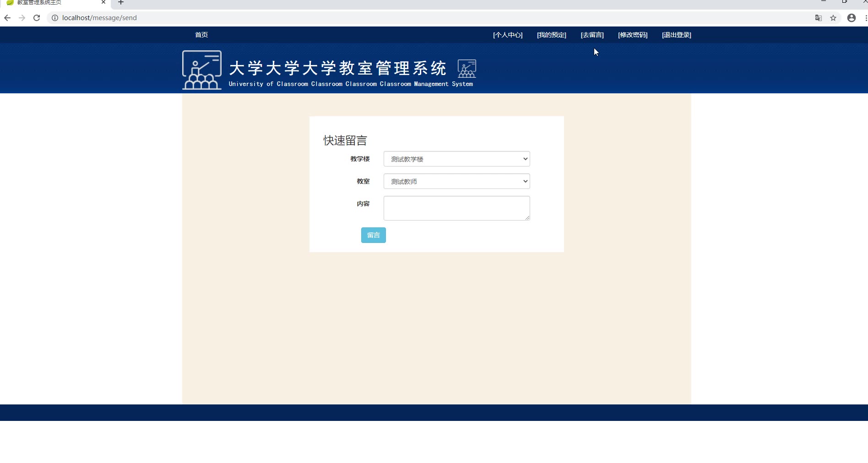Open [我的预定] navigation link
The width and height of the screenshot is (868, 463).
click(x=552, y=35)
